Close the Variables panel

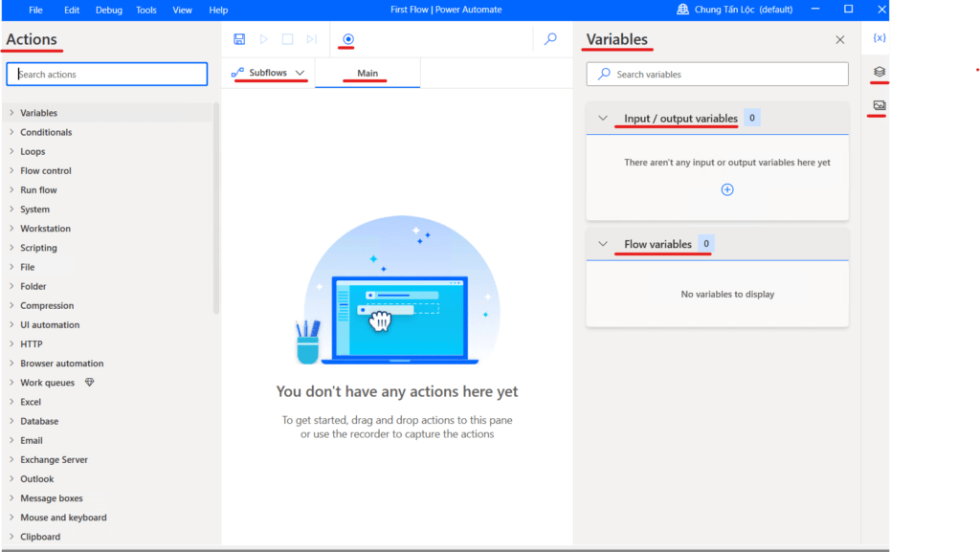840,39
